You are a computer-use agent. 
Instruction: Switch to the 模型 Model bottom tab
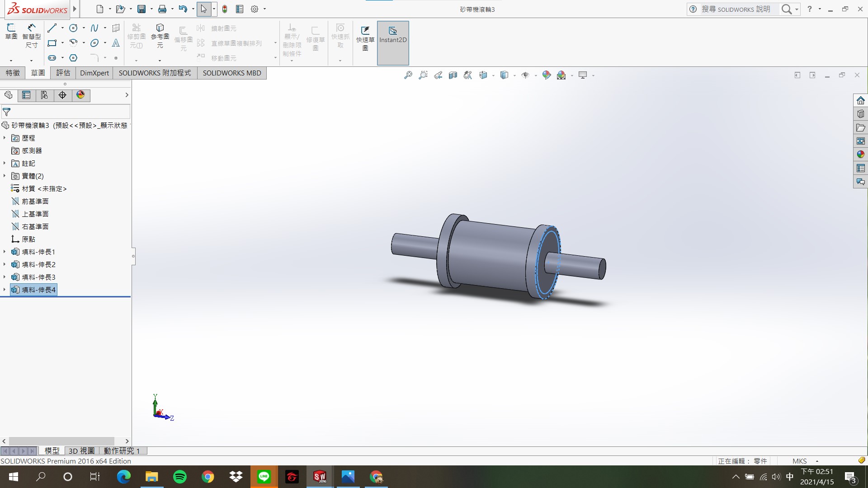[52, 450]
